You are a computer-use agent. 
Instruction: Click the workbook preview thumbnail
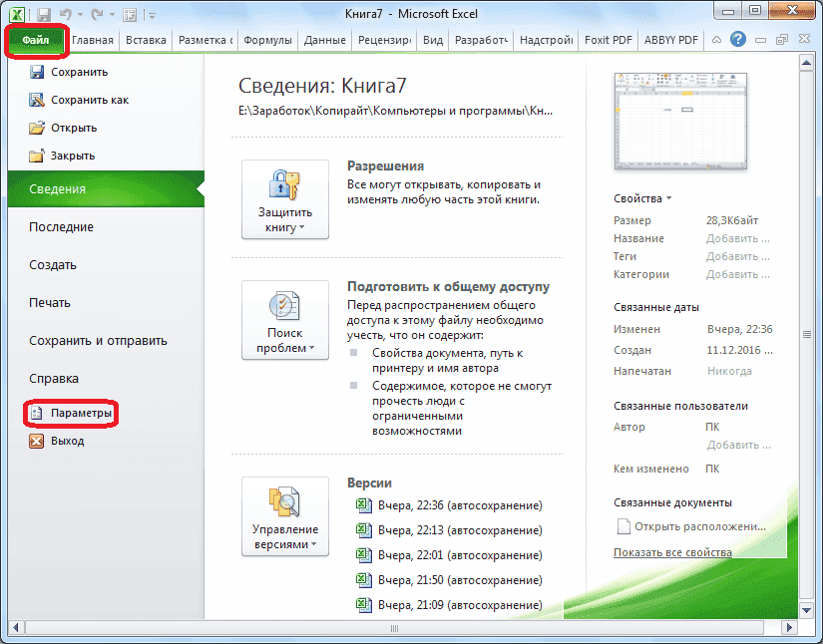679,120
